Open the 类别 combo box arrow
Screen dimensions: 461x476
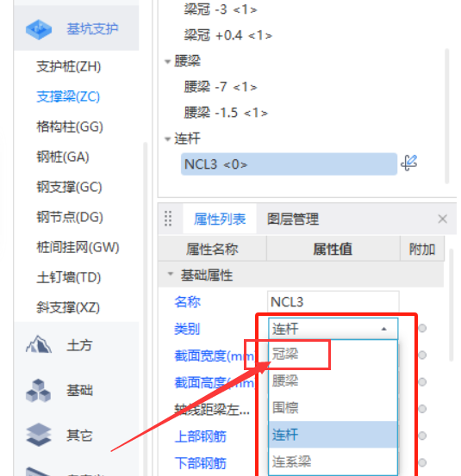[384, 329]
